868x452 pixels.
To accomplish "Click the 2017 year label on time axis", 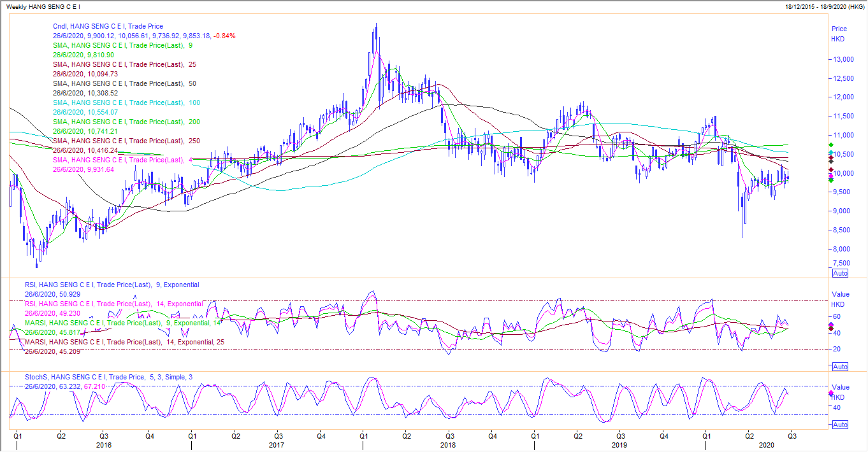I will 277,446.
